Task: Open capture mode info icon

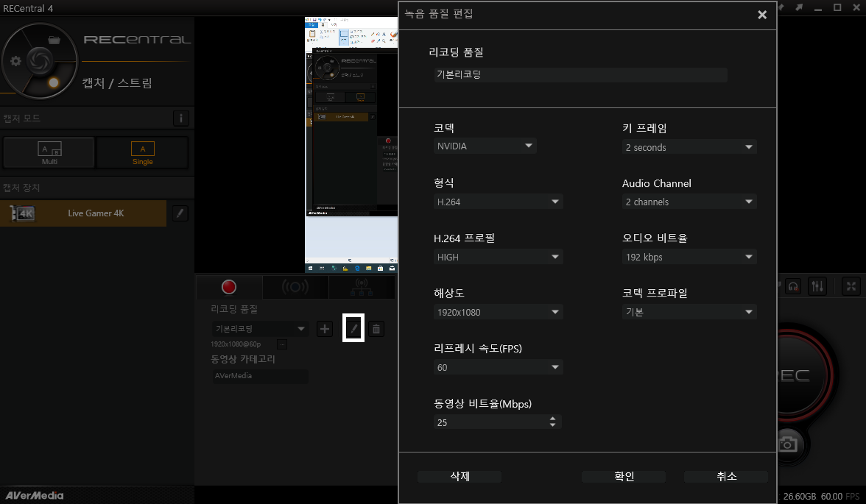Action: pyautogui.click(x=181, y=118)
